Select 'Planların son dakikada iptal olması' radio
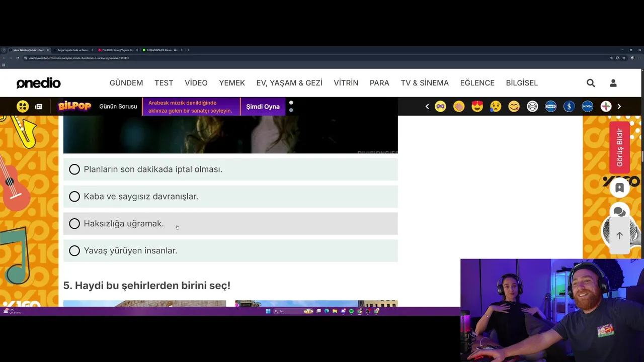 tap(74, 169)
